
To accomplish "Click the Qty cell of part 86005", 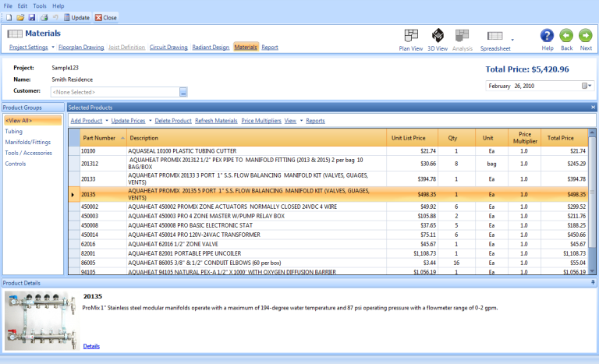I will (x=456, y=263).
